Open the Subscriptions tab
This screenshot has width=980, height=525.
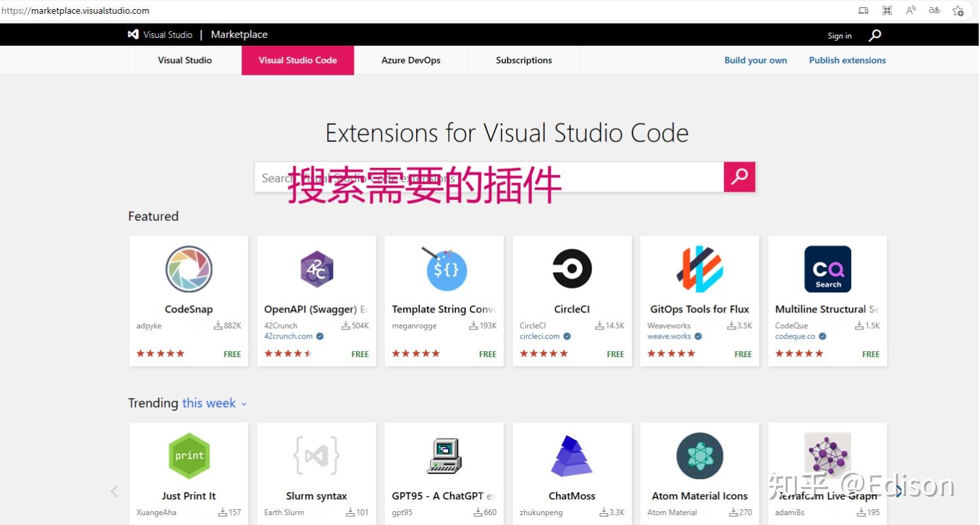523,60
